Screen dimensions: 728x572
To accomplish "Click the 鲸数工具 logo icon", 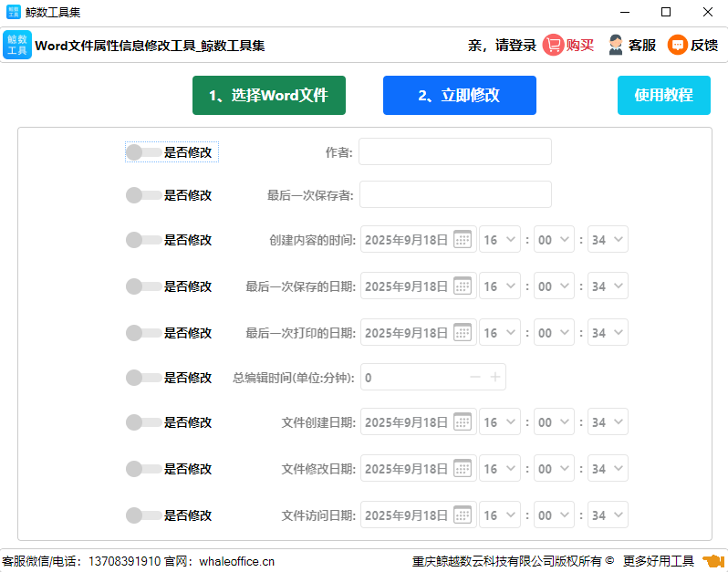I will [17, 45].
